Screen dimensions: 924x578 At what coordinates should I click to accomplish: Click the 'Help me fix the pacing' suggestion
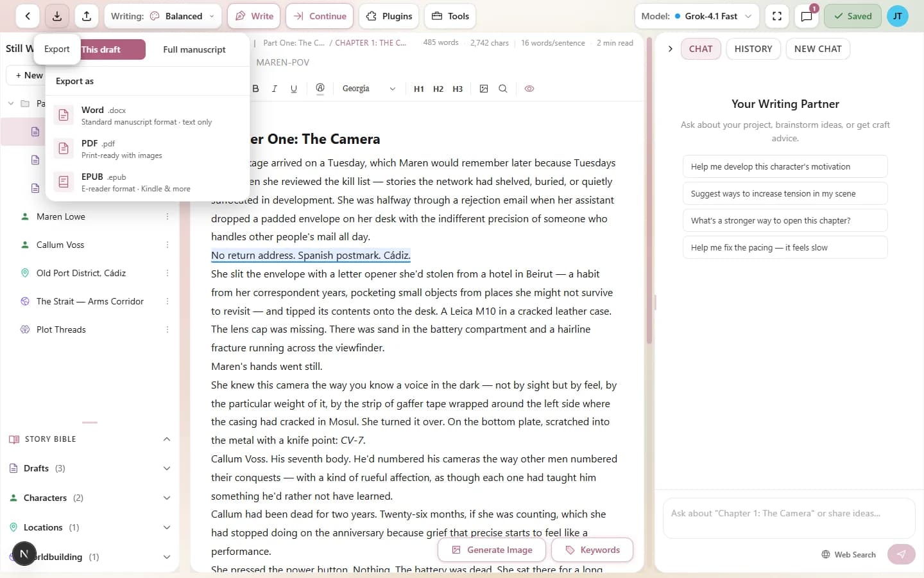click(785, 247)
